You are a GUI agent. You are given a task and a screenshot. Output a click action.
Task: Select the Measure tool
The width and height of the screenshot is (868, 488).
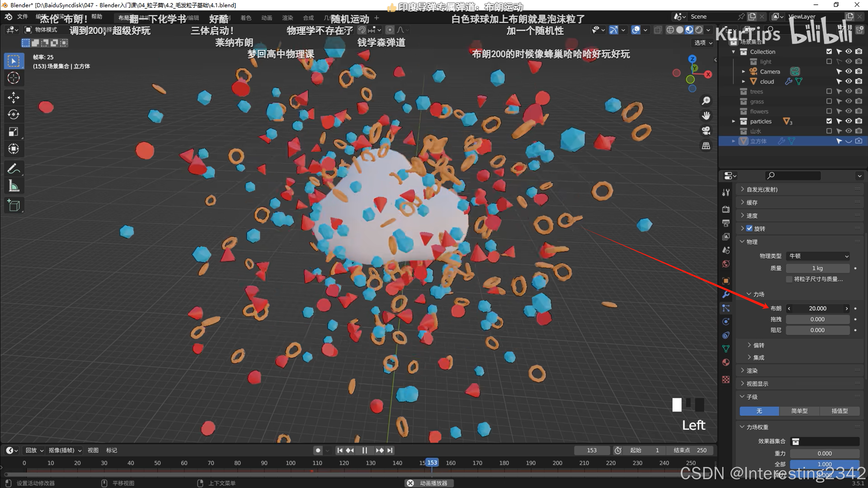(14, 186)
